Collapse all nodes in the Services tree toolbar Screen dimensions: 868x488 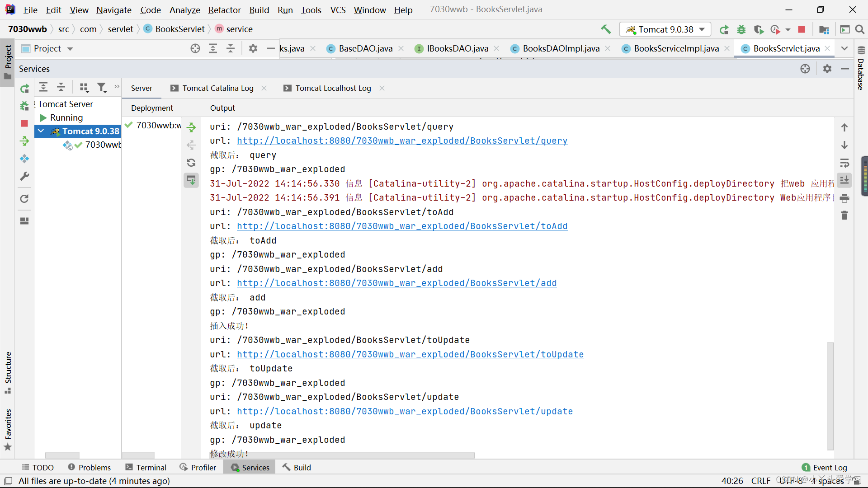point(61,87)
